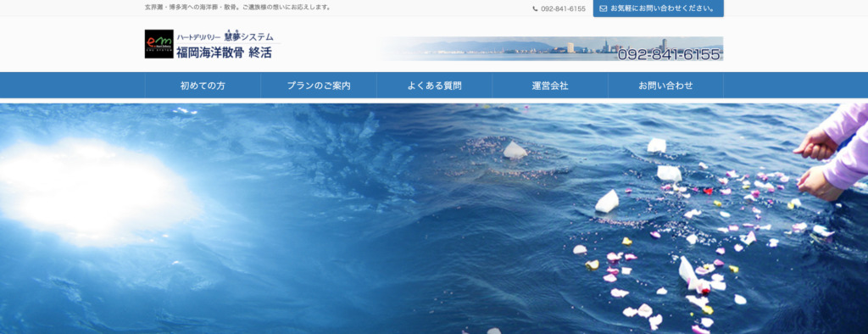
Task: Click the 福岡海洋散骨 終活 site title
Action: click(224, 53)
